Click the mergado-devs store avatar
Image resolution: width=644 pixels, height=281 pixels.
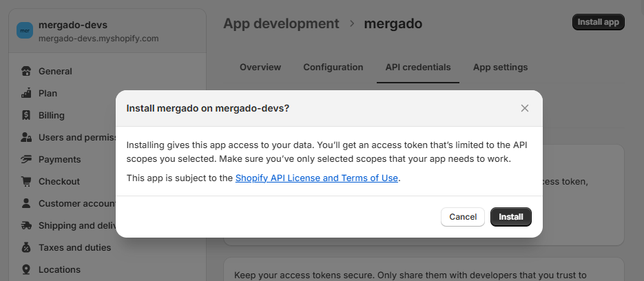[25, 31]
